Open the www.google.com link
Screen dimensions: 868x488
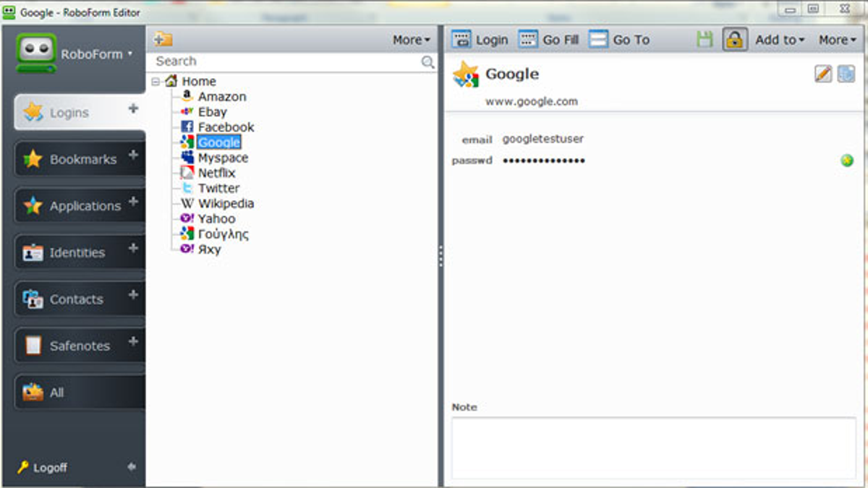(x=532, y=102)
